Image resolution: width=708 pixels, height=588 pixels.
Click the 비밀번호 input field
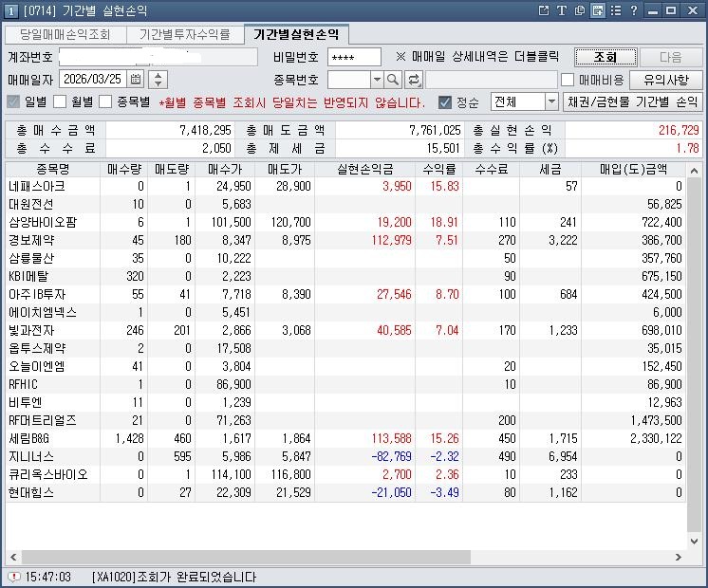tap(354, 57)
